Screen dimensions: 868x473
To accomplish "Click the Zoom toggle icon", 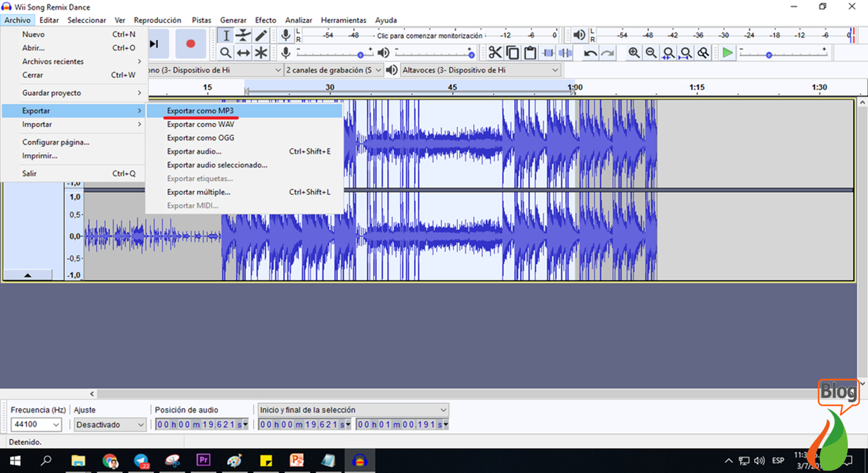I will [703, 52].
